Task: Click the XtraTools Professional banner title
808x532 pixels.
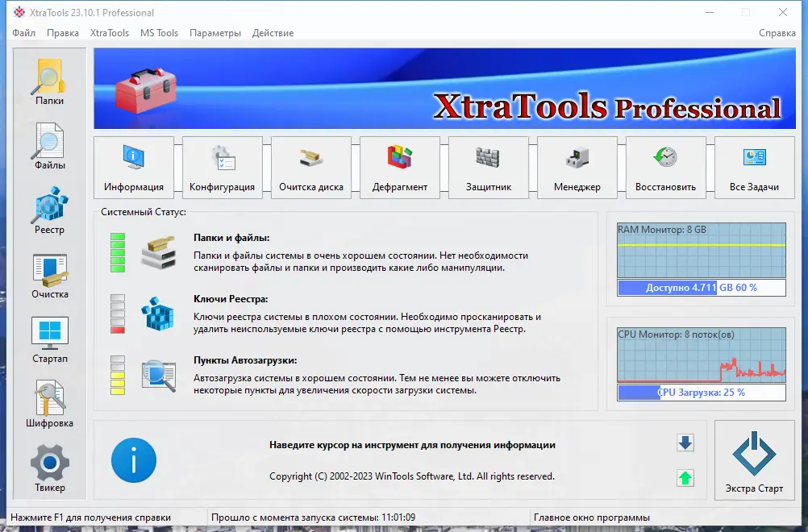Action: (607, 106)
